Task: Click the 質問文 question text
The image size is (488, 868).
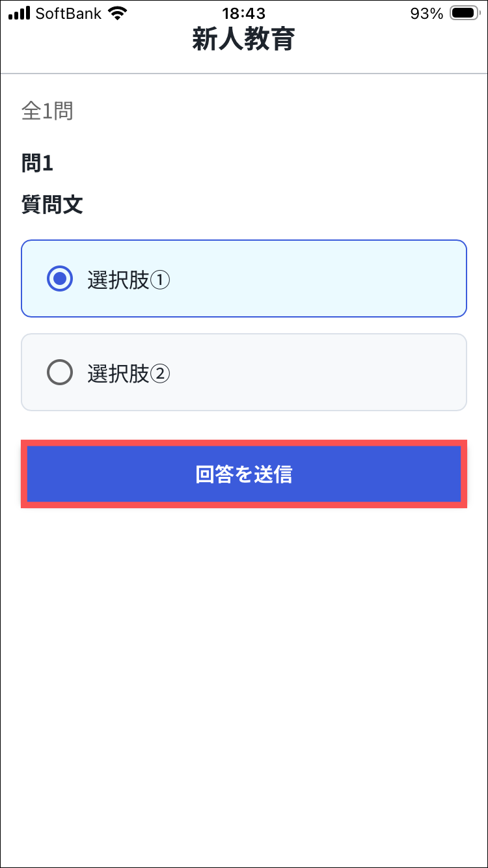Action: pyautogui.click(x=52, y=205)
